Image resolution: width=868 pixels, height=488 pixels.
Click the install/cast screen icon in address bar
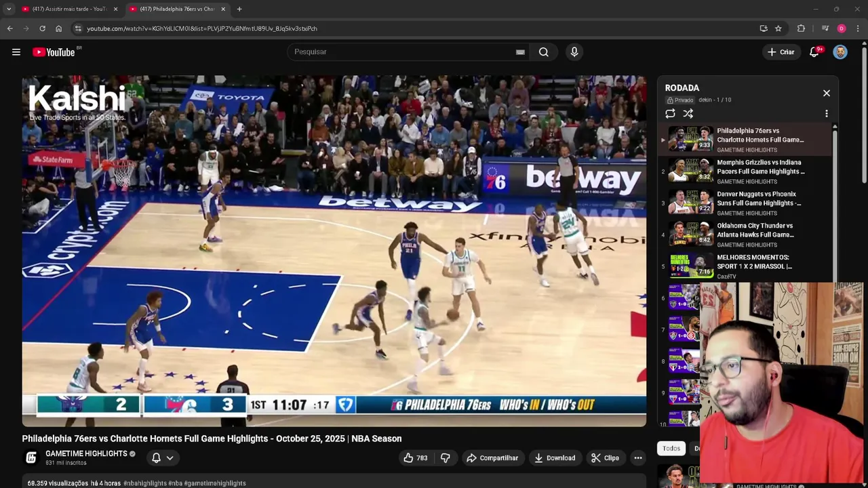pos(764,28)
